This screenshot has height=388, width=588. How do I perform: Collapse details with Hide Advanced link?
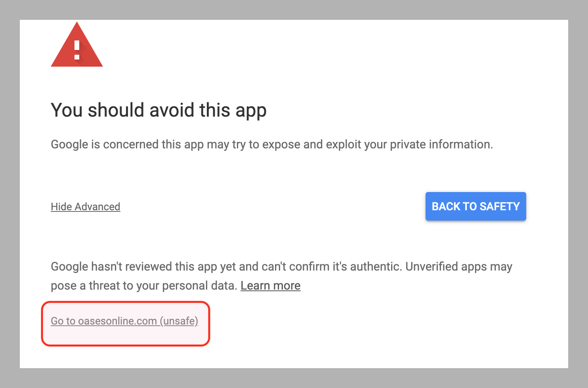(86, 207)
